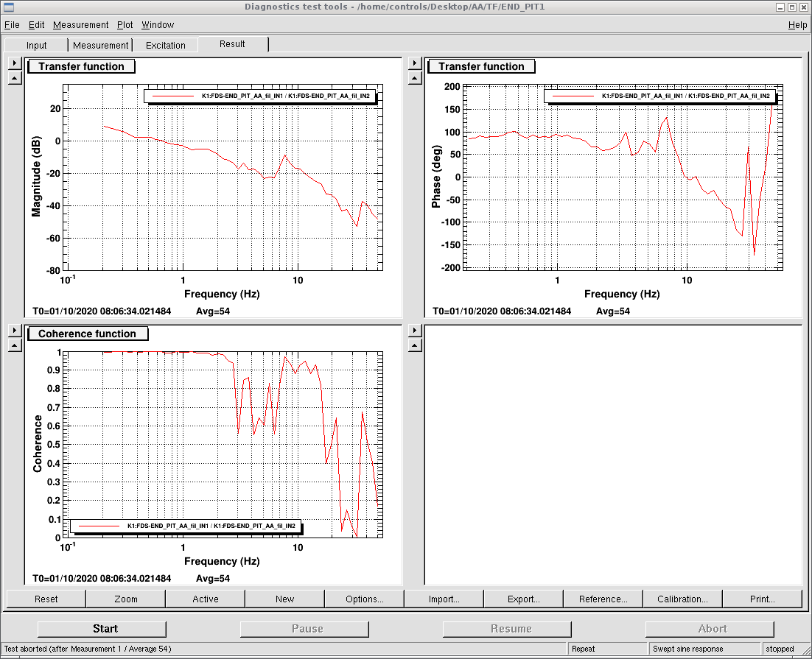Click the 'stopped' status field
812x659 pixels.
[780, 649]
